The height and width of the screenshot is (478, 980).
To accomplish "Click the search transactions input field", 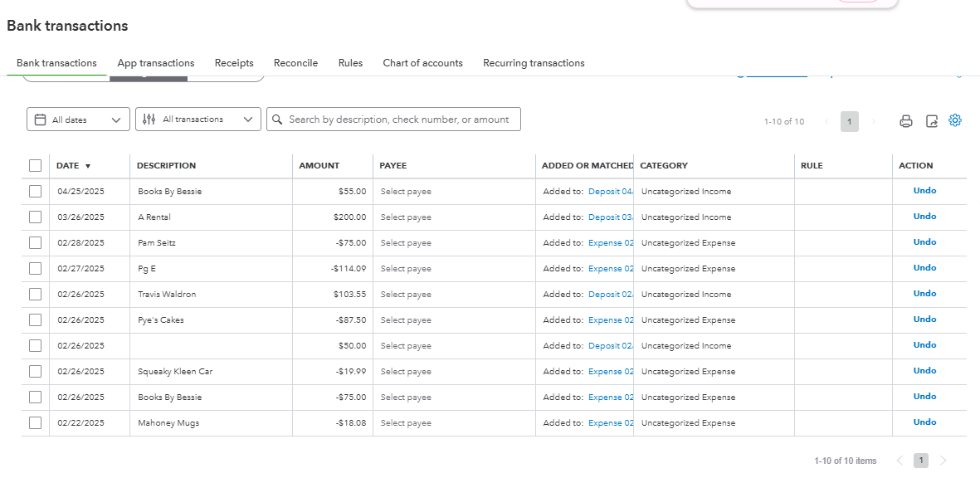I will [398, 119].
